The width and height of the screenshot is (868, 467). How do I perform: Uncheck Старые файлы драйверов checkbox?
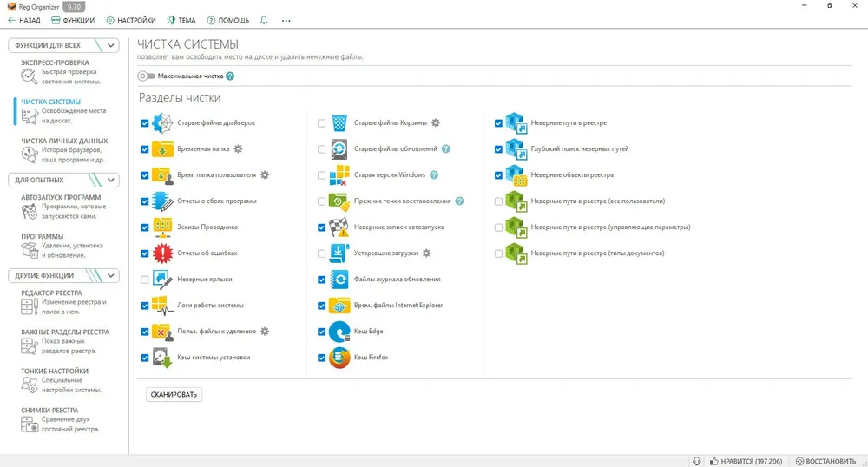pyautogui.click(x=145, y=123)
